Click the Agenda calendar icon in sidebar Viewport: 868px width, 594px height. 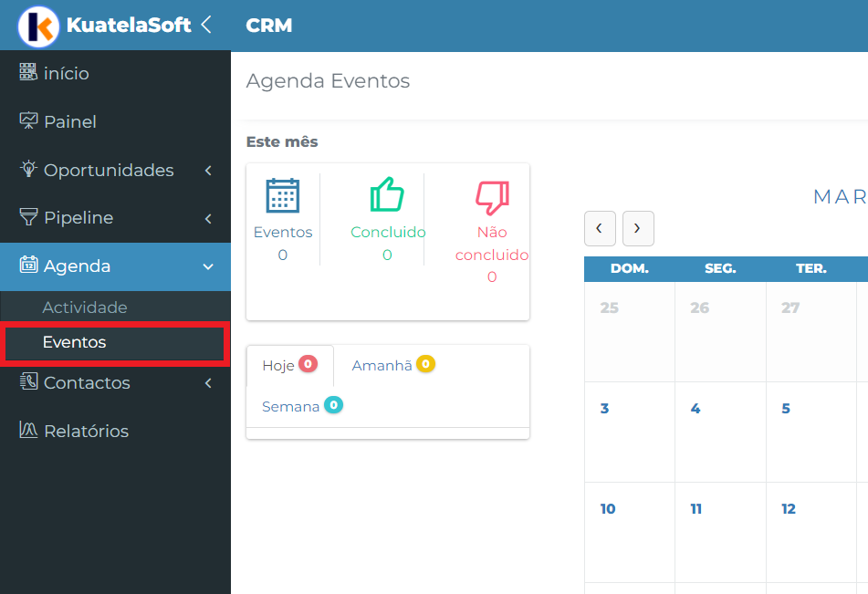click(x=28, y=266)
